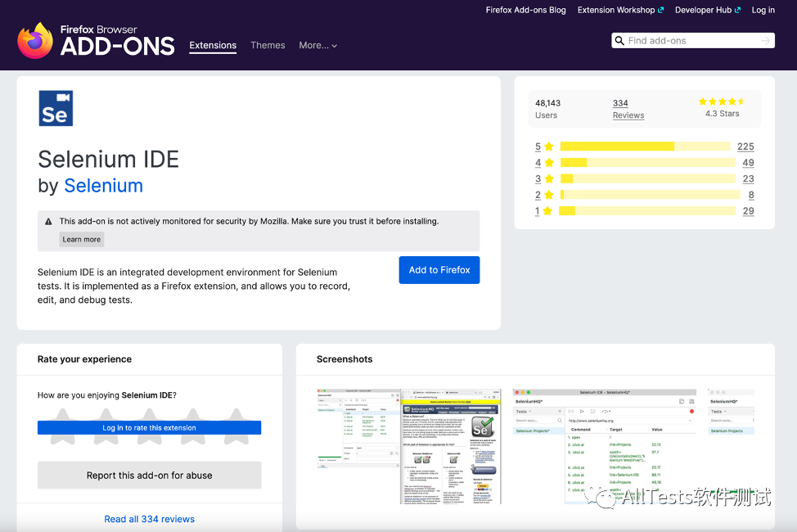Switch to the Themes tab
The width and height of the screenshot is (797, 532).
(x=268, y=45)
